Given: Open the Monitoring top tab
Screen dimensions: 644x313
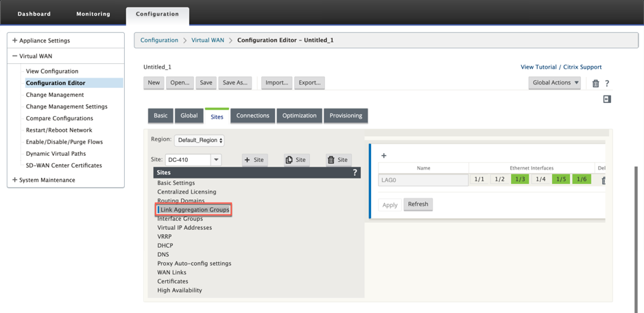Looking at the screenshot, I should [93, 14].
